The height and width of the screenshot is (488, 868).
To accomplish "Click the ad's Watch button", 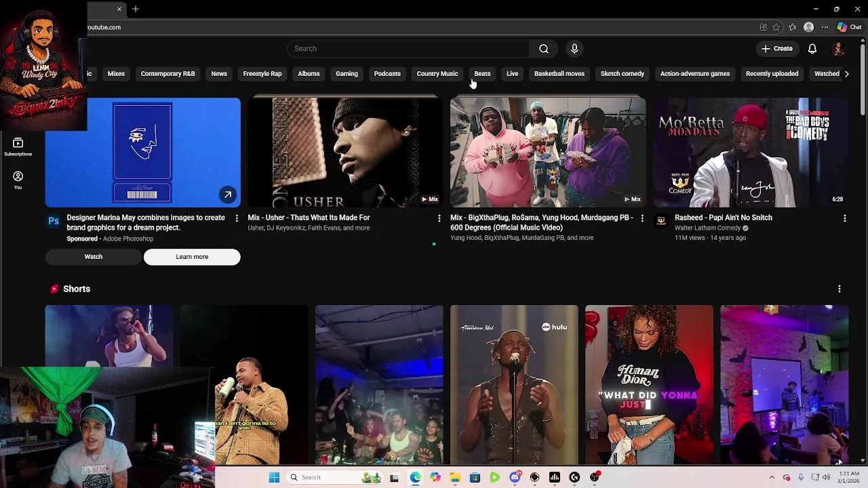I will pyautogui.click(x=94, y=257).
